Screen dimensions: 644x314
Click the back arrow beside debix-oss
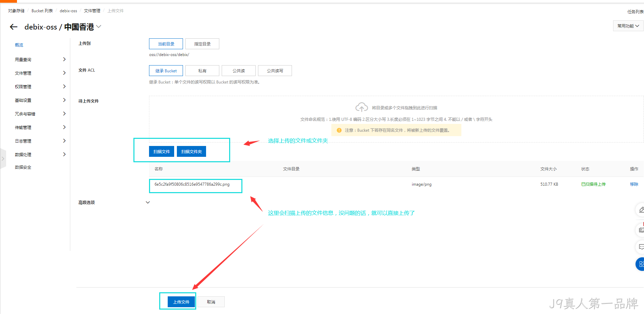point(14,27)
